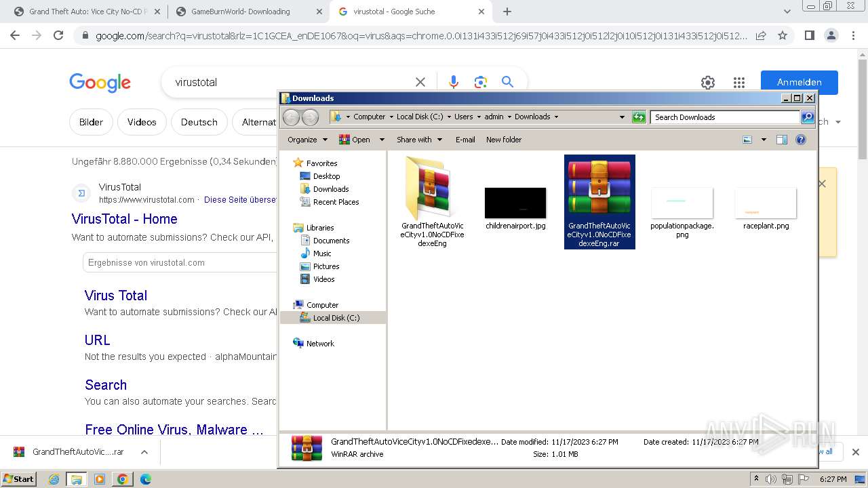Click Google Lens image search icon
The width and height of the screenshot is (868, 488).
481,82
